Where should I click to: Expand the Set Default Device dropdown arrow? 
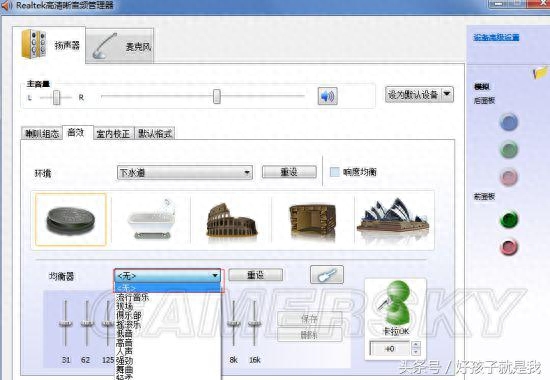[447, 94]
